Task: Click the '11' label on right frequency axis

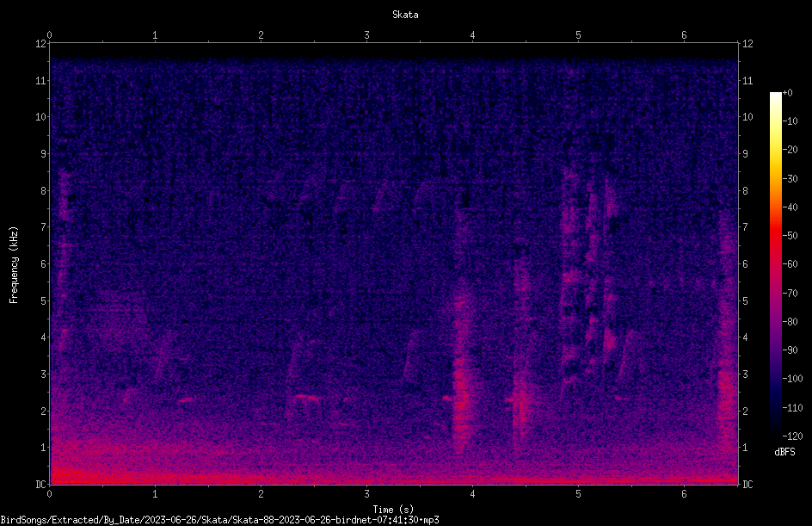Action: point(747,80)
